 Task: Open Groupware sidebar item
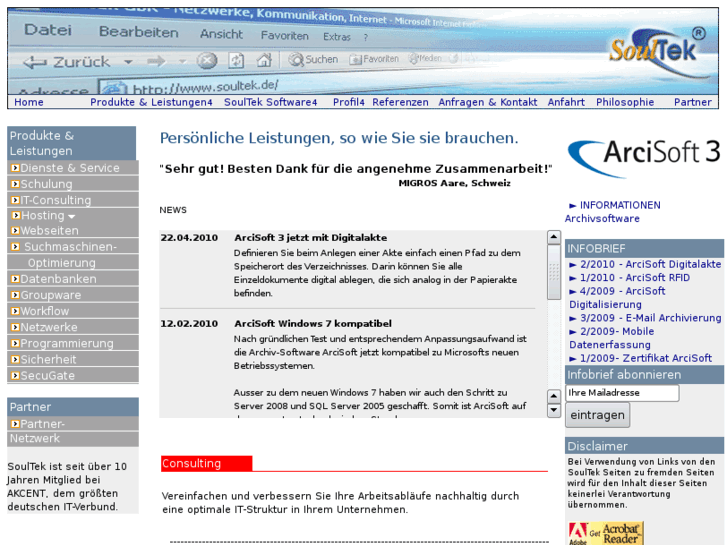[51, 295]
